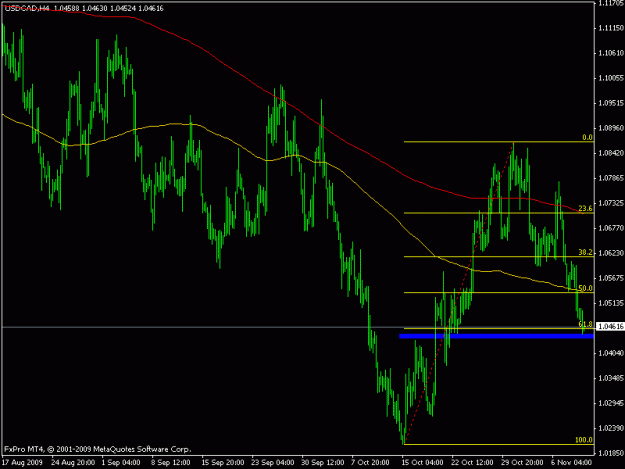The width and height of the screenshot is (625, 469).
Task: Select the 1.10610 price axis label
Action: (x=611, y=53)
